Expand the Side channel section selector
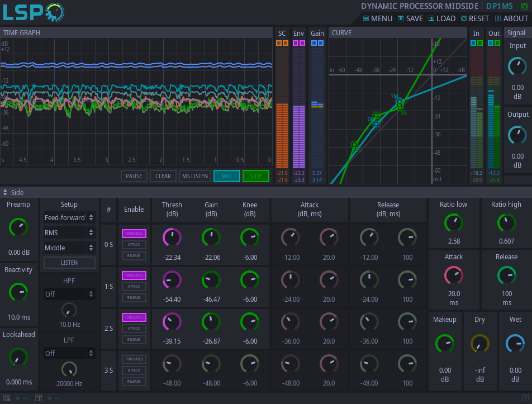This screenshot has width=532, height=404. click(x=13, y=193)
